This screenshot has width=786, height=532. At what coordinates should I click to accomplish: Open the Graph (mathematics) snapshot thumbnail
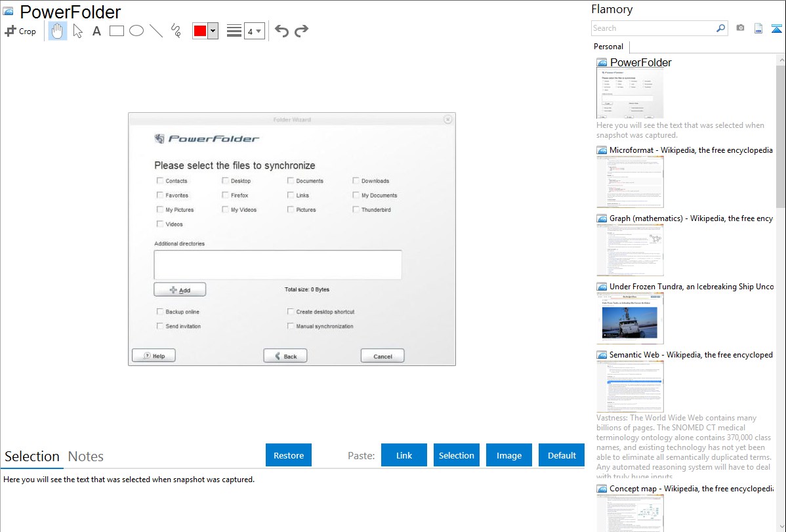tap(630, 250)
